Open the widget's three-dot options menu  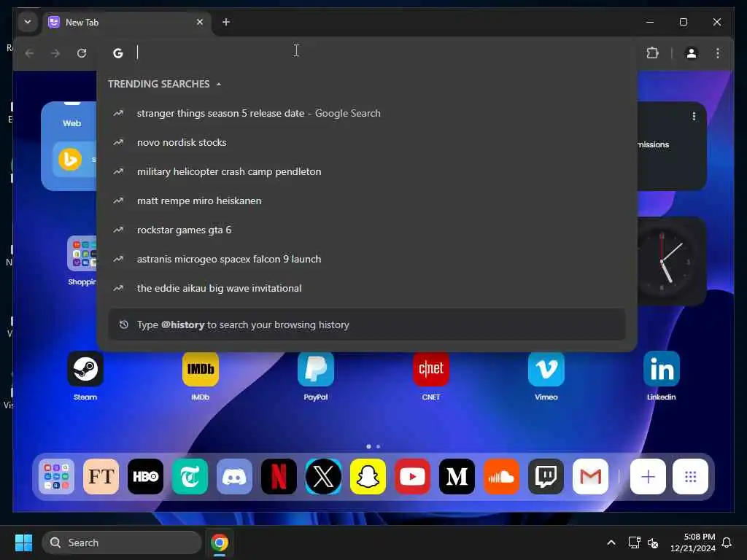tap(694, 116)
